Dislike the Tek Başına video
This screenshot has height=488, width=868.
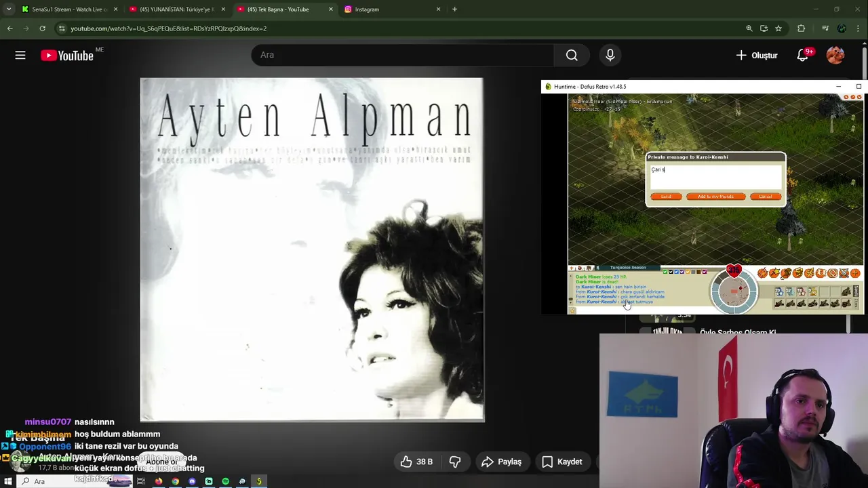point(455,462)
